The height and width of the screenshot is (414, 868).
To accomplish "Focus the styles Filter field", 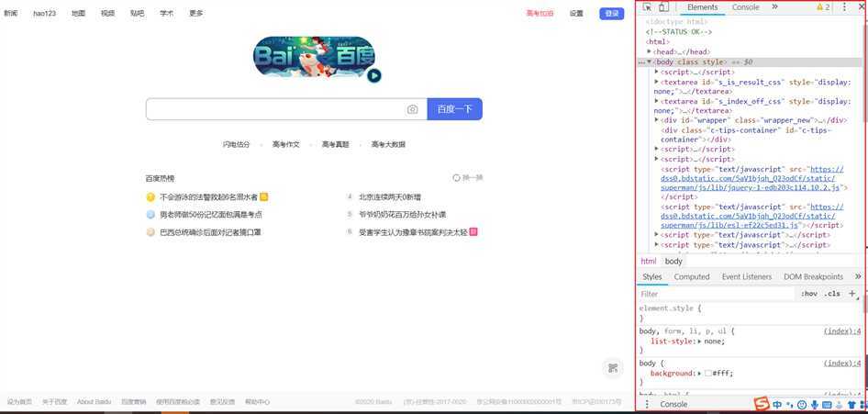I will [716, 294].
